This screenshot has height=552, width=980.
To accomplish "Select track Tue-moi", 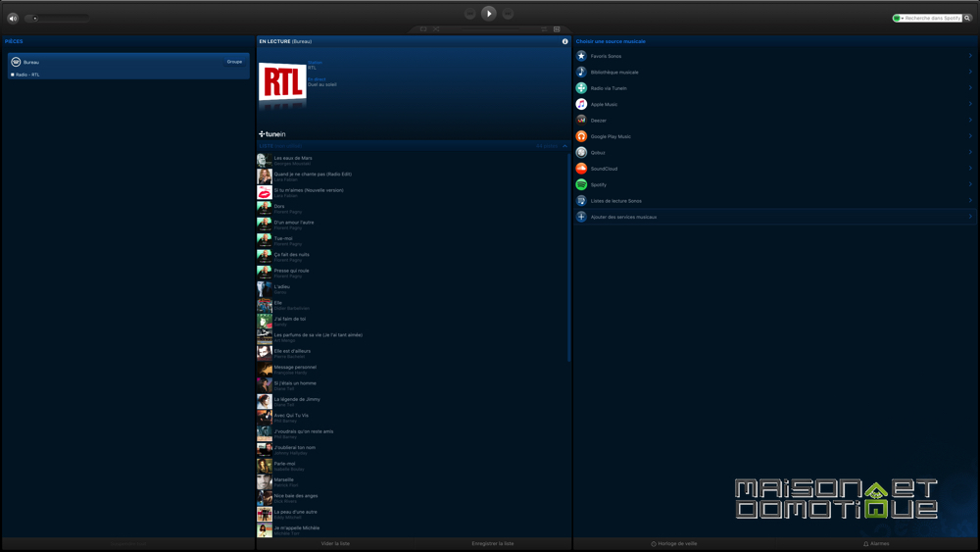I will tap(413, 240).
